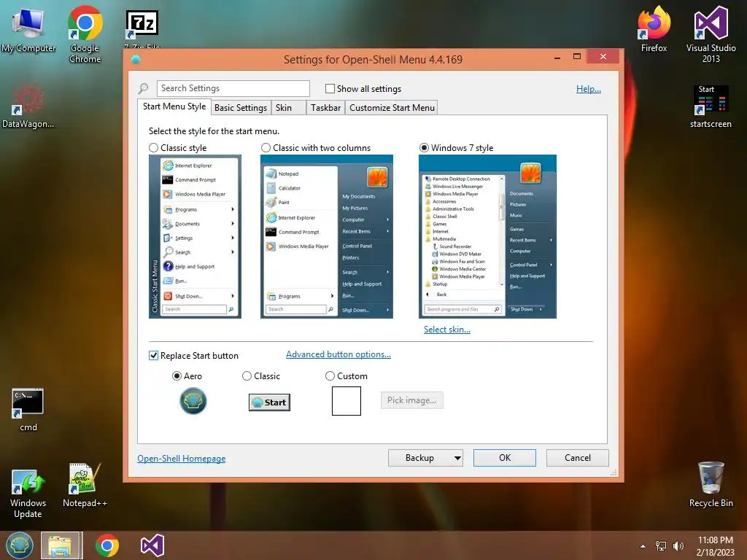
Task: Switch to the Start Menu Style tab
Action: 174,106
